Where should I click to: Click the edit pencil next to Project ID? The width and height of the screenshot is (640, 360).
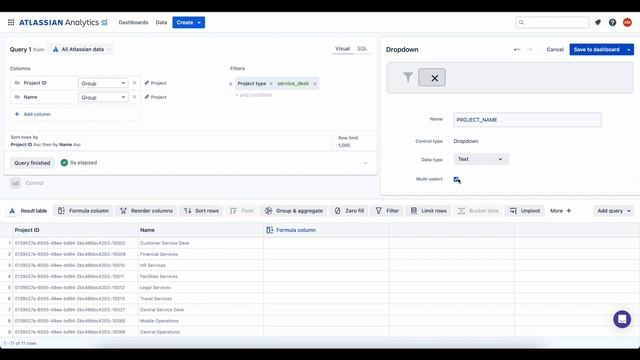tap(147, 83)
